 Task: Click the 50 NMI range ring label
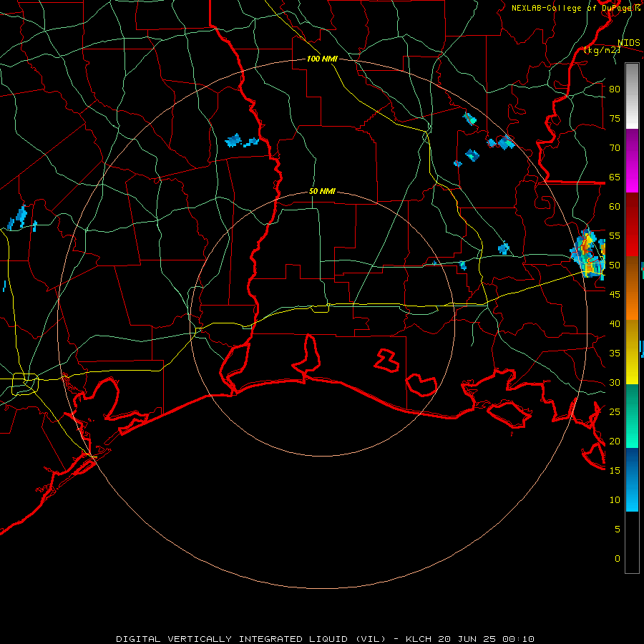322,191
